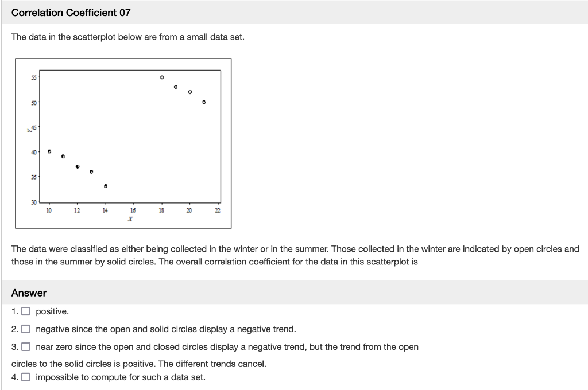The image size is (588, 390).
Task: Click the text of answer option 1 positive
Action: coord(51,311)
